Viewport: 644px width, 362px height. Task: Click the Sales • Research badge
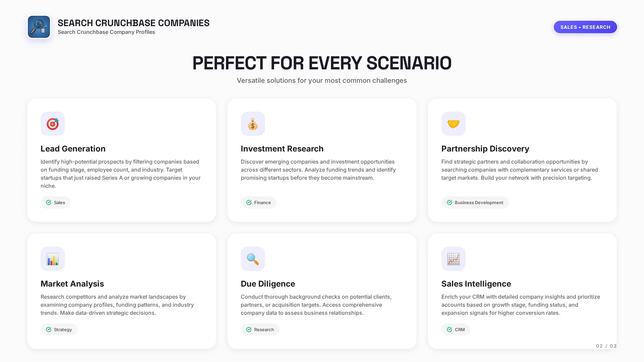pos(585,27)
